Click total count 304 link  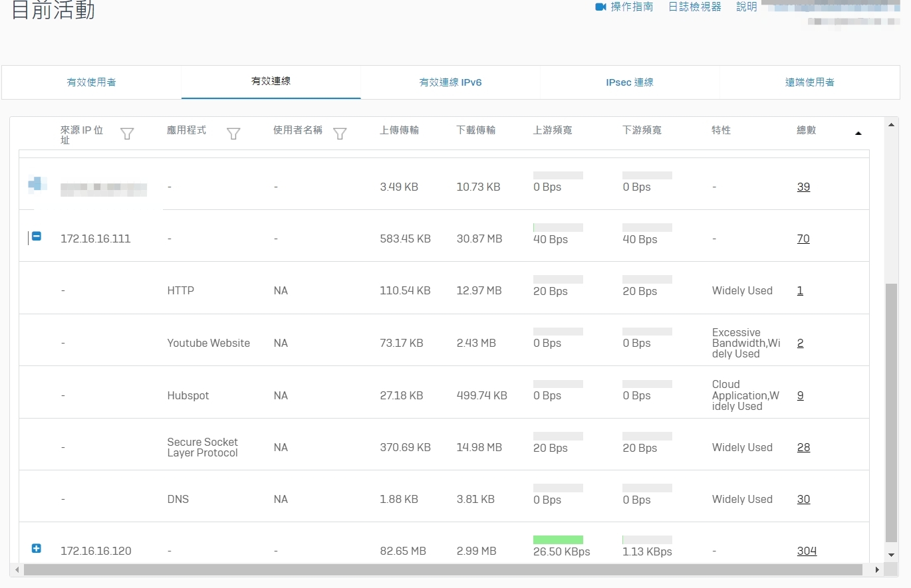pyautogui.click(x=807, y=551)
